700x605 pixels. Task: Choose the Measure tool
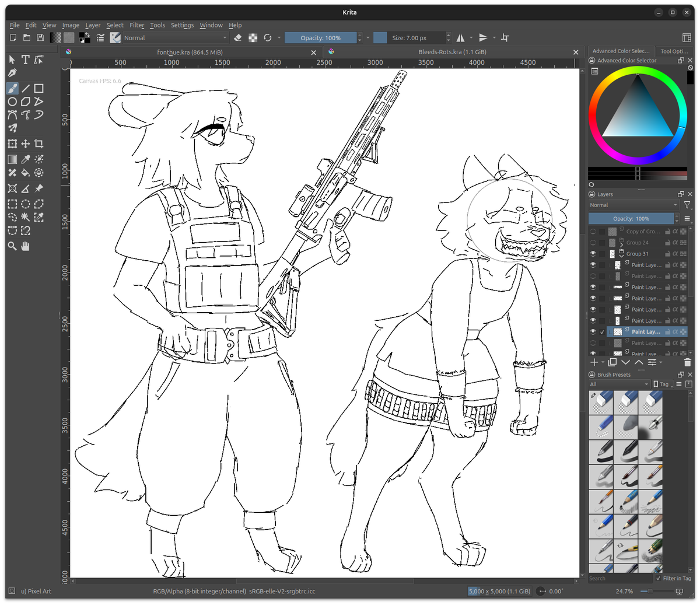tap(26, 188)
